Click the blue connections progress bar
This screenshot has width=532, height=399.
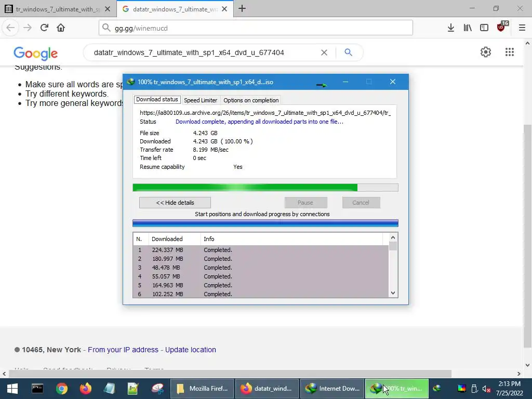(265, 223)
